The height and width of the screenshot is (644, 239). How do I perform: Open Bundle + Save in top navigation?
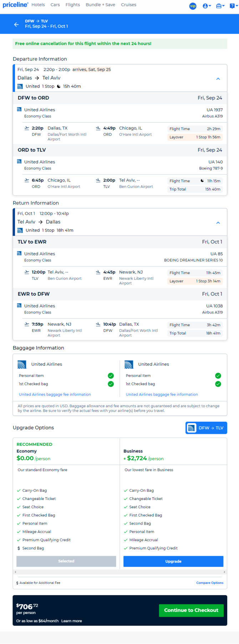pos(100,5)
